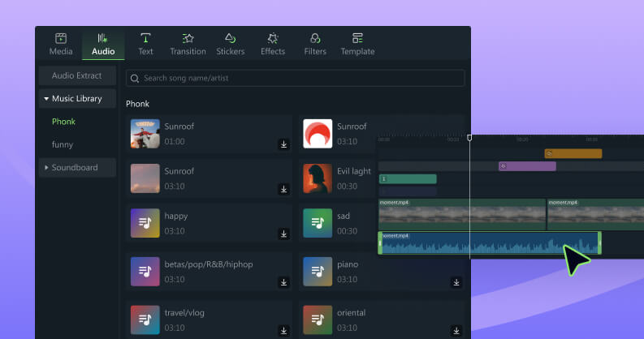Open the Media tab icon
Screen dimensions: 644x339
pos(61,38)
